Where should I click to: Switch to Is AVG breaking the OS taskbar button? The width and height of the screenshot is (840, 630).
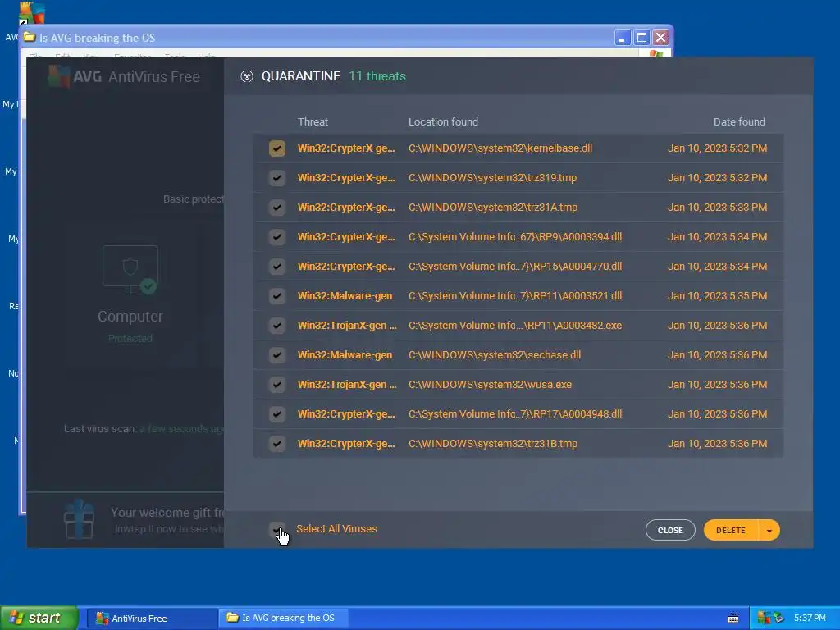tap(284, 619)
